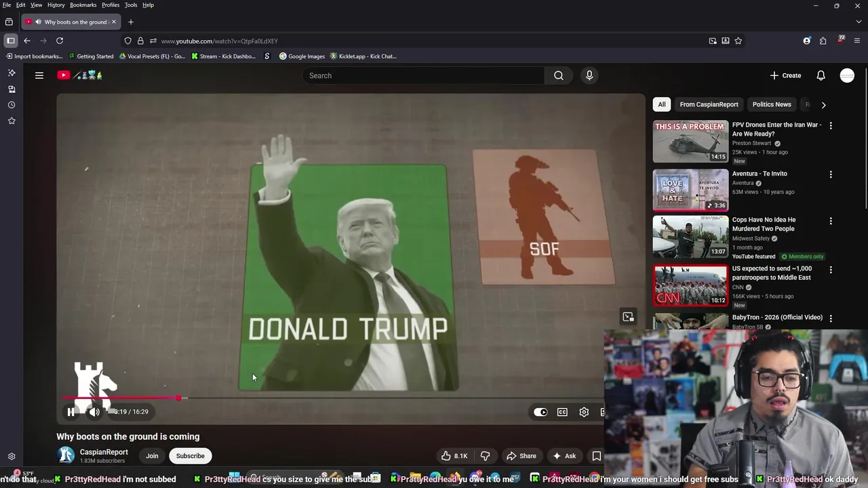Click the Ask AI button

click(x=564, y=456)
